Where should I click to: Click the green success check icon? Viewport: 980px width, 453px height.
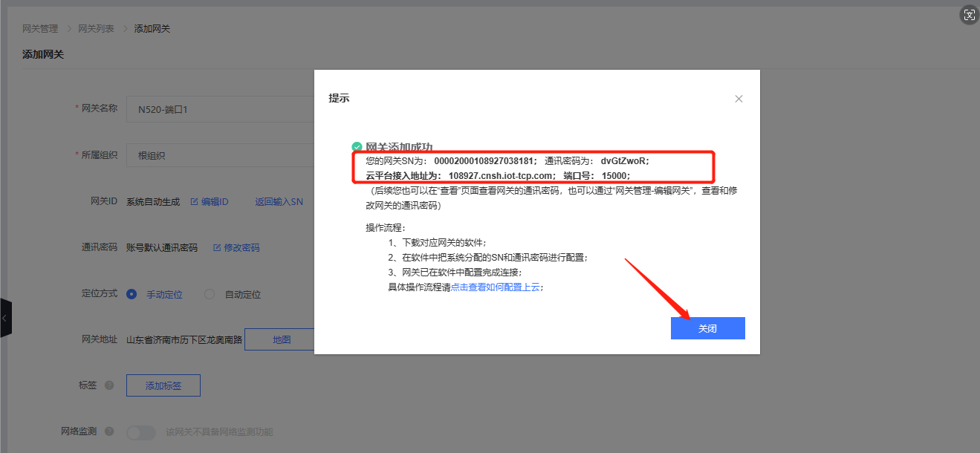point(357,147)
